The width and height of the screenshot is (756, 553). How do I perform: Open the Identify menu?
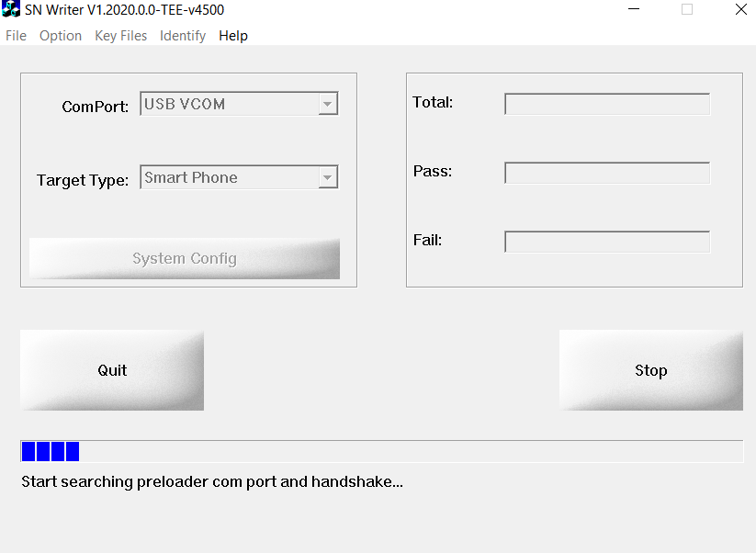[x=182, y=36]
